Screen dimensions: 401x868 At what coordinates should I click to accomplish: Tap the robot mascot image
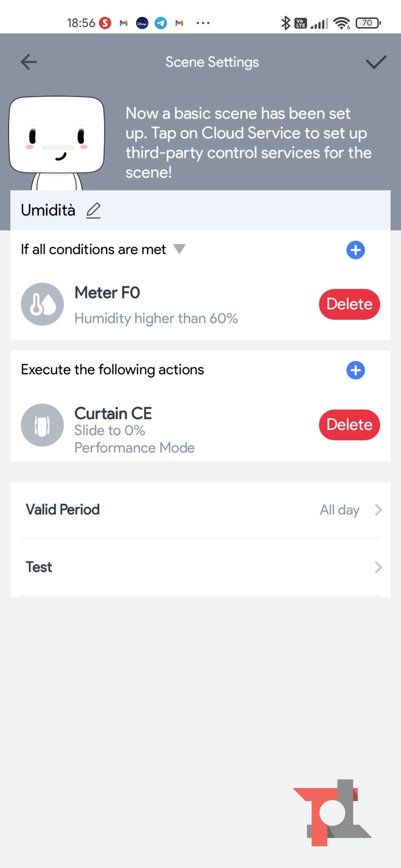coord(57,141)
